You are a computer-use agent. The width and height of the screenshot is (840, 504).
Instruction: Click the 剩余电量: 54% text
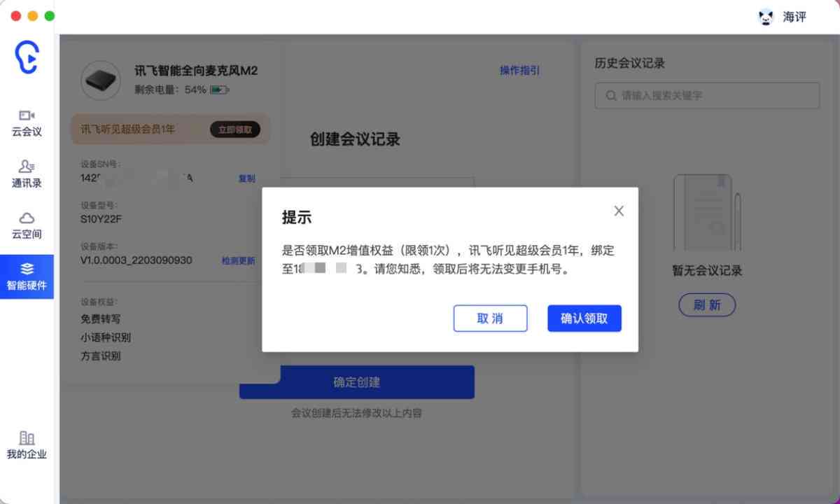pos(170,90)
